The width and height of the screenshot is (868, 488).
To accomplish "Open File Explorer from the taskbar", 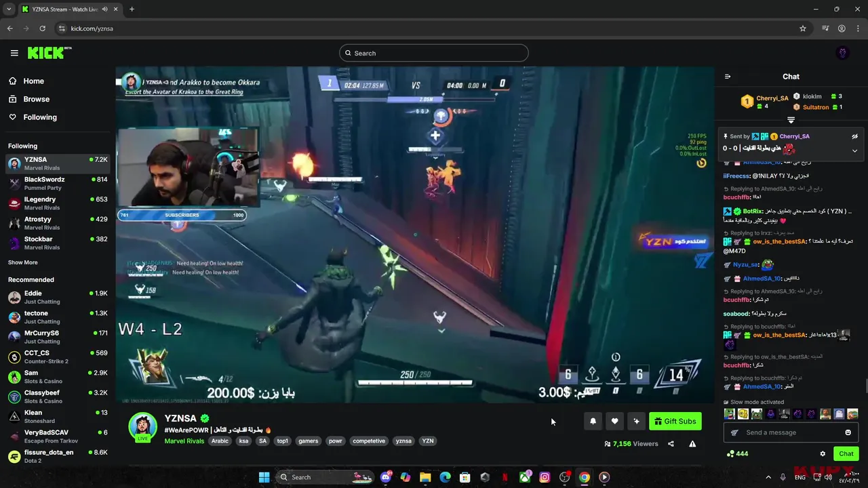I will (425, 477).
